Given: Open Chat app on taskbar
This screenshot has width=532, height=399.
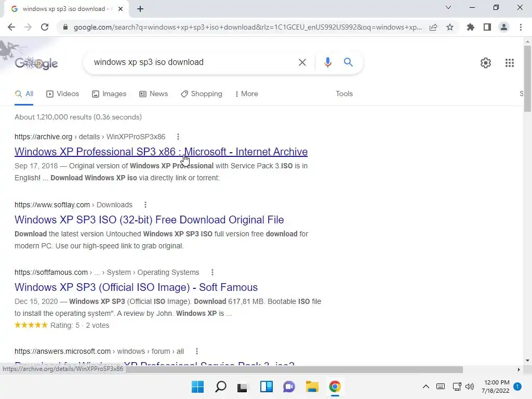Looking at the screenshot, I should coord(289,387).
